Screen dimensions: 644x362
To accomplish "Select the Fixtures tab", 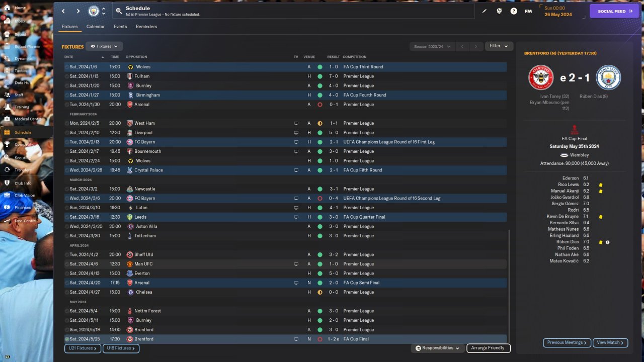I will [x=69, y=27].
